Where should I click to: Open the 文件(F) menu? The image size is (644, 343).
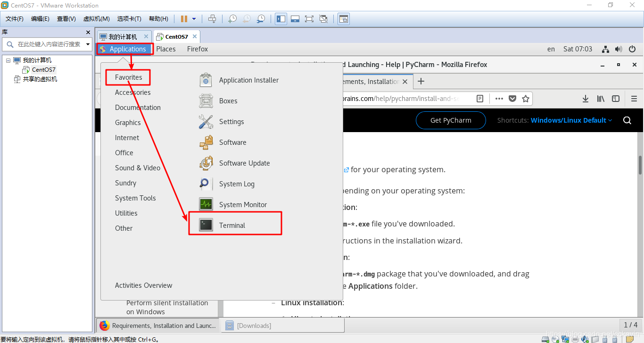tap(15, 19)
